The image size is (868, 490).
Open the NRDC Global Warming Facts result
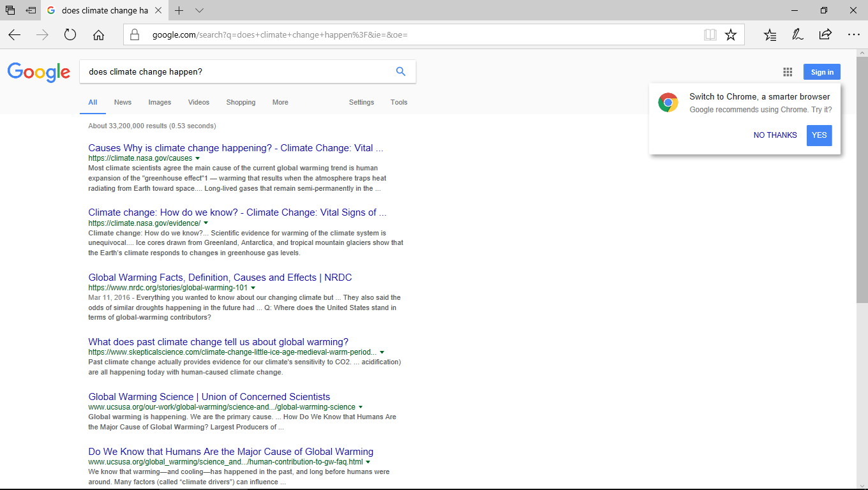[x=220, y=278]
